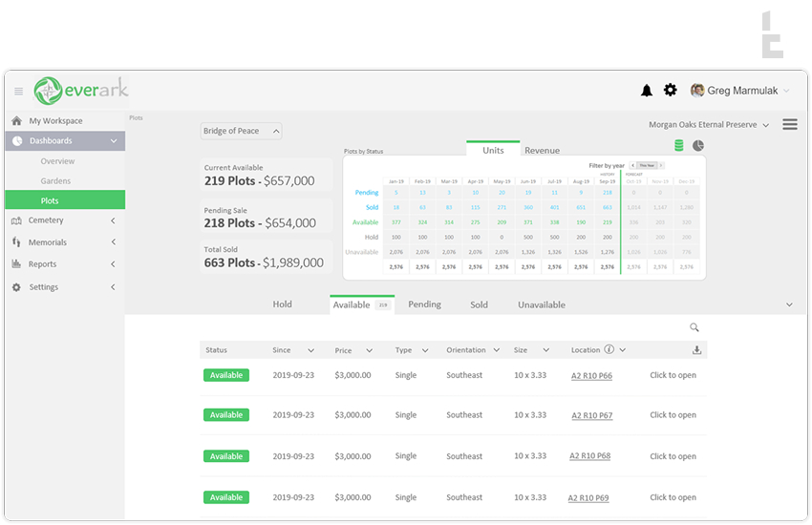The height and width of the screenshot is (525, 812).
Task: Click the Location info icon
Action: [x=609, y=350]
